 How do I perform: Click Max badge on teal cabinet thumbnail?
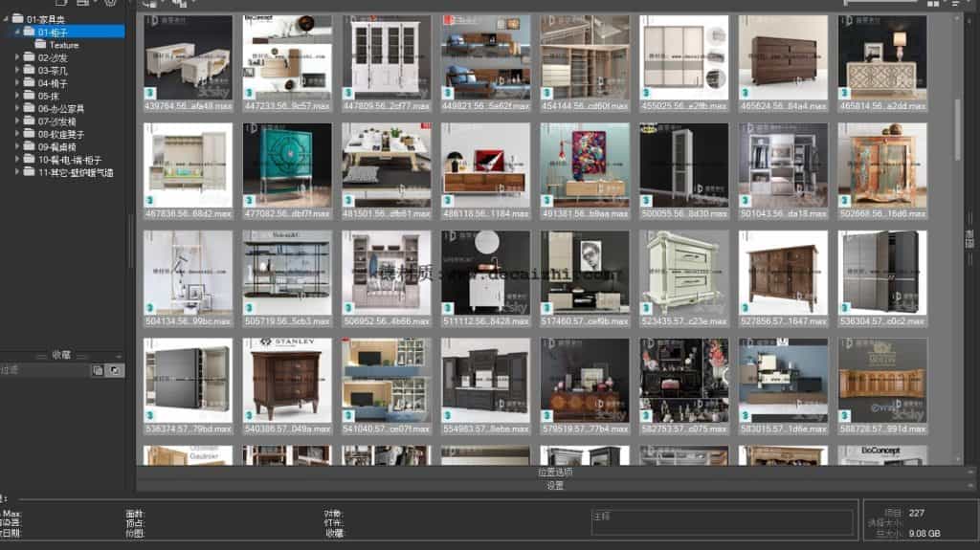pyautogui.click(x=249, y=201)
